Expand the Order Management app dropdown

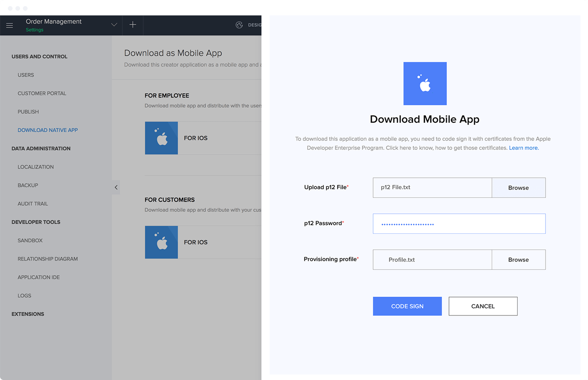pyautogui.click(x=114, y=25)
